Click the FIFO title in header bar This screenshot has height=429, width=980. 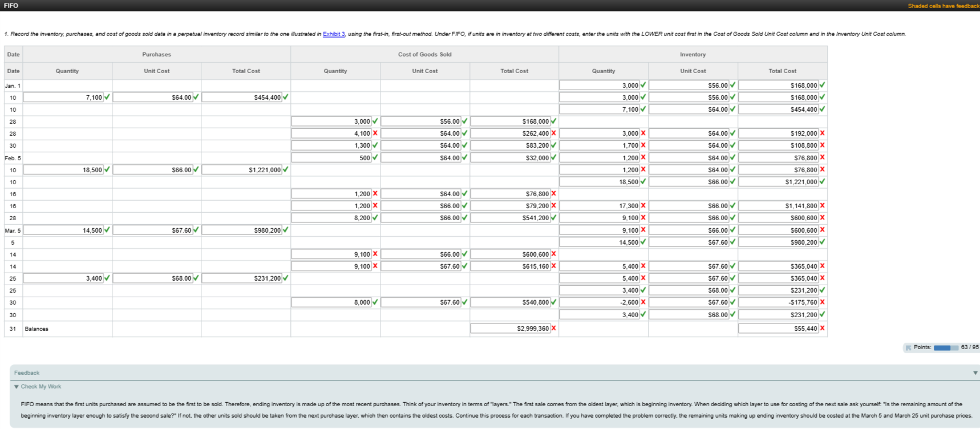pyautogui.click(x=11, y=6)
